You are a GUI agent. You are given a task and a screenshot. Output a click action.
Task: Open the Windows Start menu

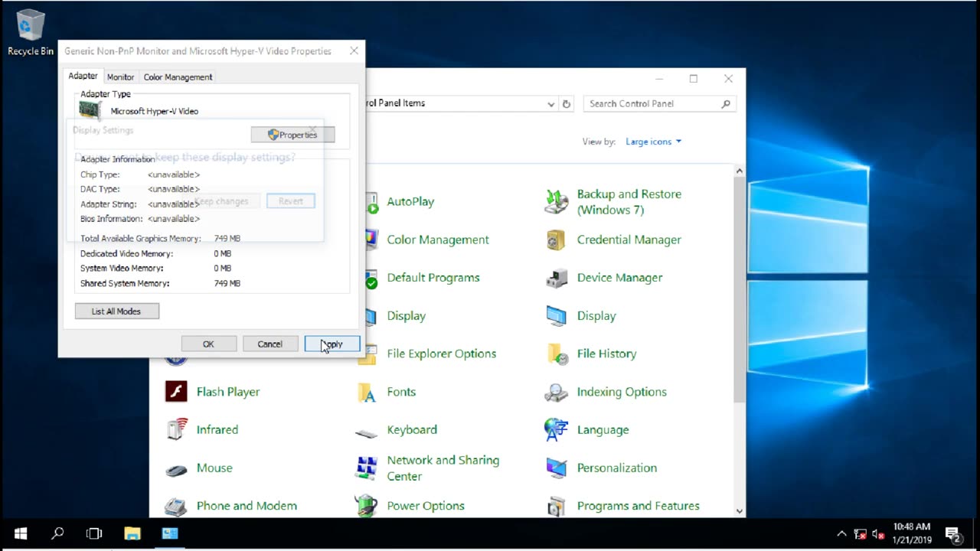pos(21,533)
